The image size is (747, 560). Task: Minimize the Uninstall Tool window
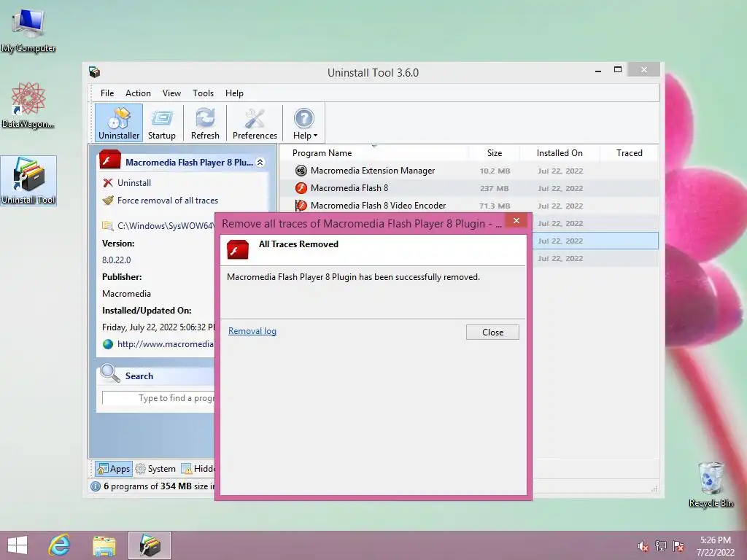point(598,71)
